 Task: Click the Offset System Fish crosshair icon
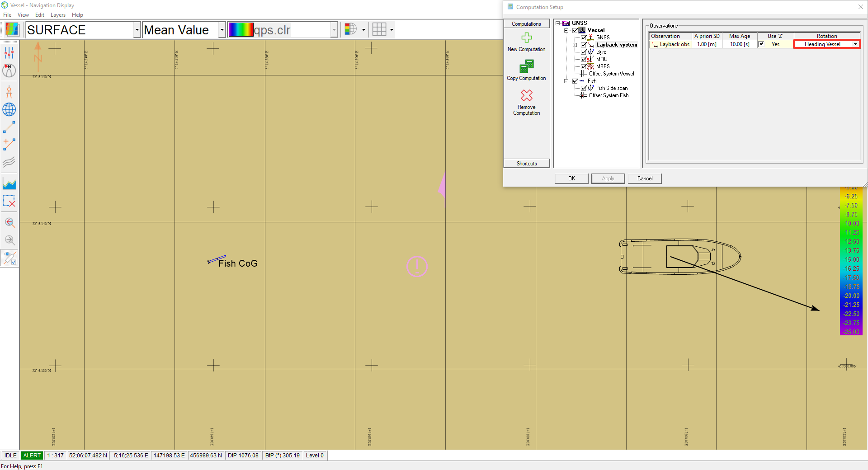583,95
